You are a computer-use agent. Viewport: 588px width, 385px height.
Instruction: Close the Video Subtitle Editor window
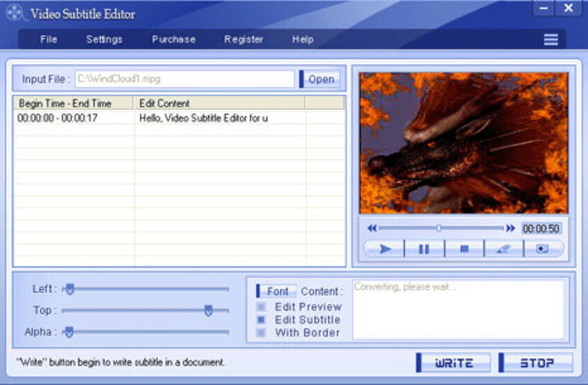coord(569,8)
